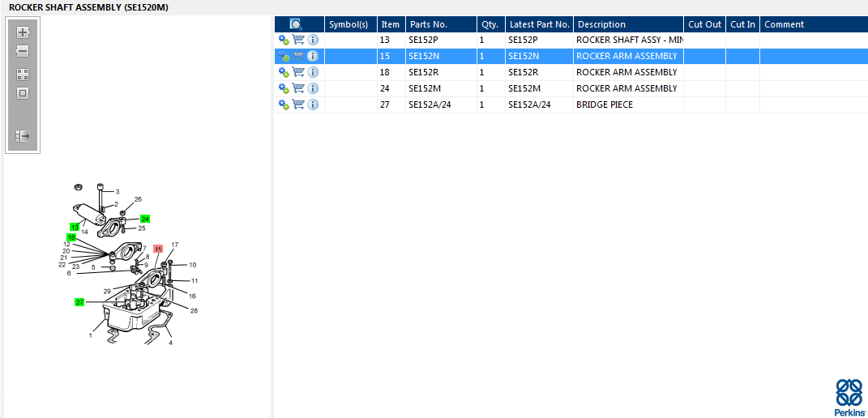Sort by Item column header
The image size is (868, 418).
(391, 24)
